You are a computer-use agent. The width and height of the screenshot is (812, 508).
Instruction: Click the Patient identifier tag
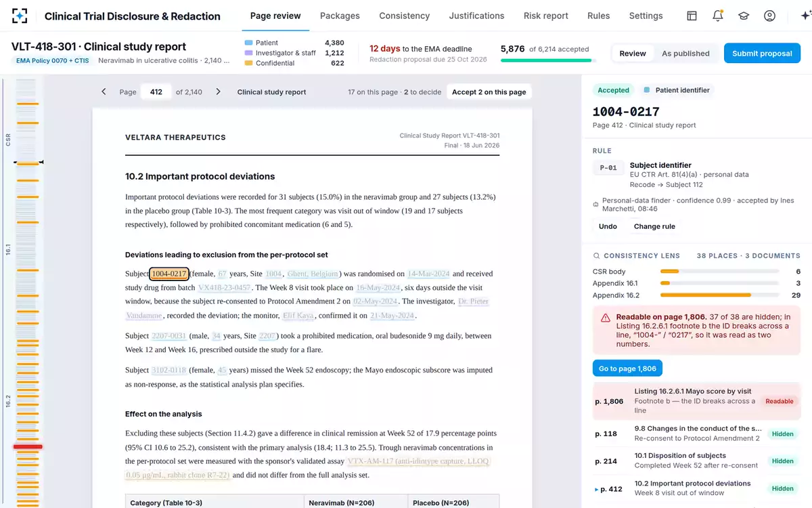[x=677, y=90]
